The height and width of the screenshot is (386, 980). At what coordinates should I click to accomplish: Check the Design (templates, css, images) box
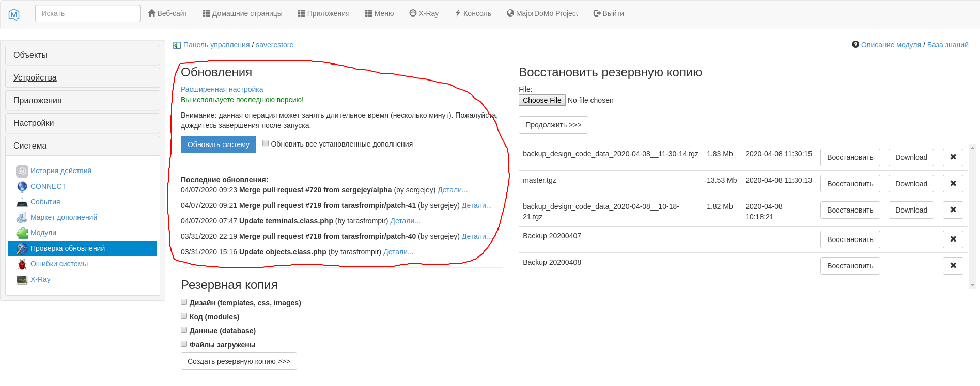tap(184, 302)
